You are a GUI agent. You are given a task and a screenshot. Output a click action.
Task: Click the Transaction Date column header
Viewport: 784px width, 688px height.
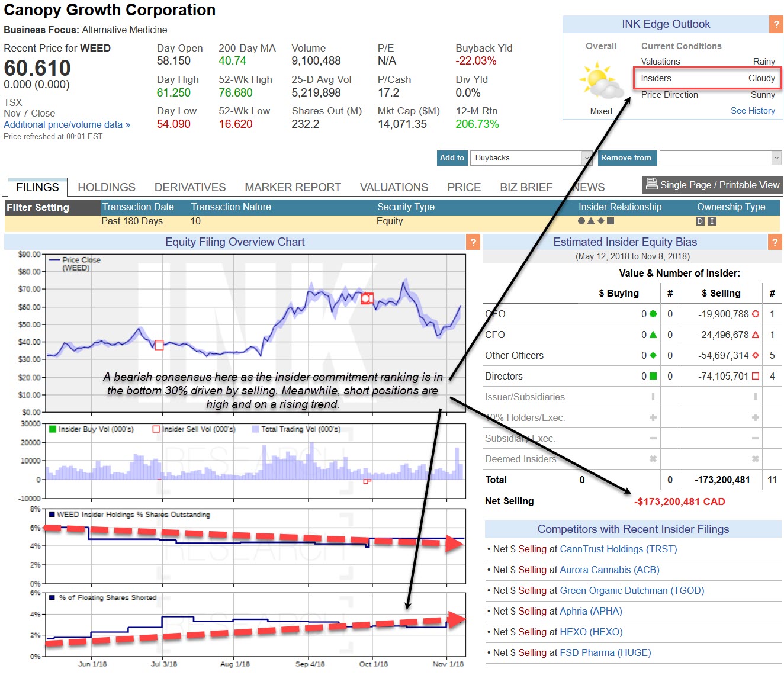138,207
